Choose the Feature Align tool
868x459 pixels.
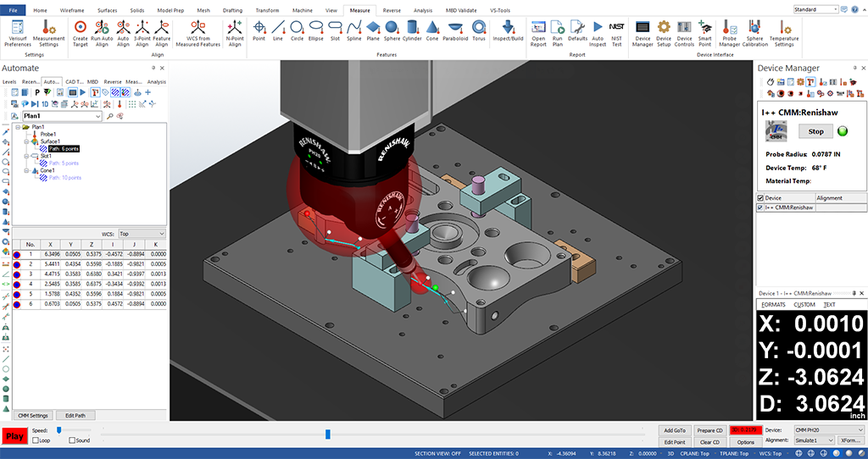coord(162,33)
